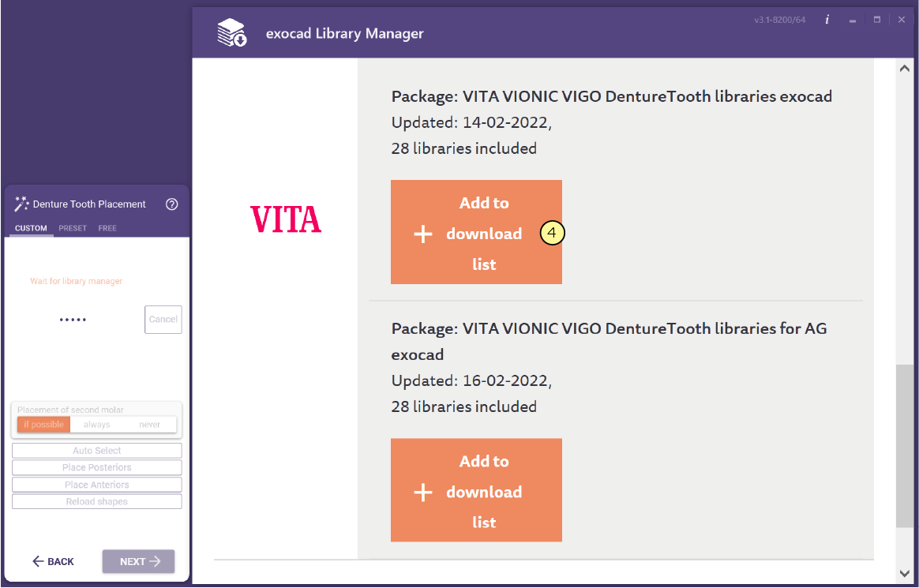Click the Place Anteriors button
919x588 pixels.
click(96, 485)
